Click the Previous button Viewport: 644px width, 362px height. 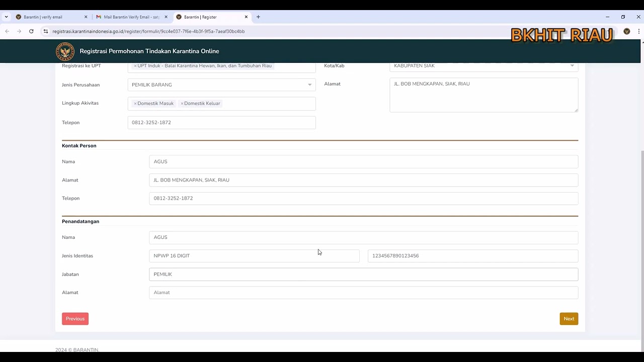[x=75, y=319]
